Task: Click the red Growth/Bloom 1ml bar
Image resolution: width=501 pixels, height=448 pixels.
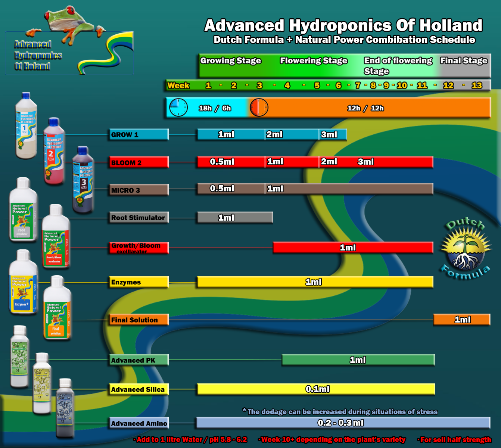Action: (353, 248)
